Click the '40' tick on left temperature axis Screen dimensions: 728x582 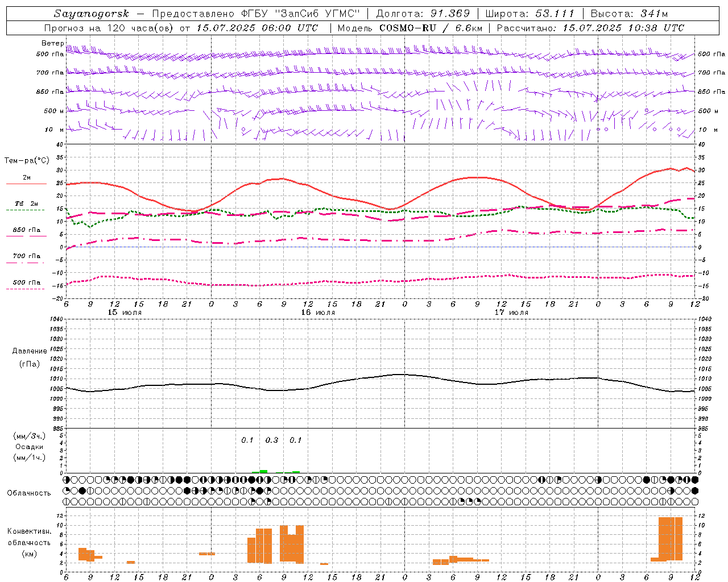[59, 144]
